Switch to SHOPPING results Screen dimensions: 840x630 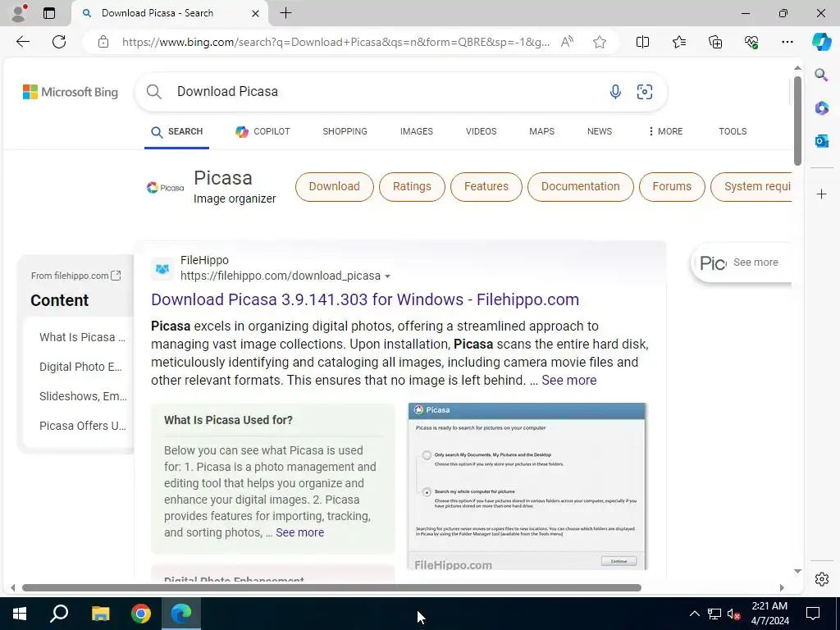tap(345, 131)
